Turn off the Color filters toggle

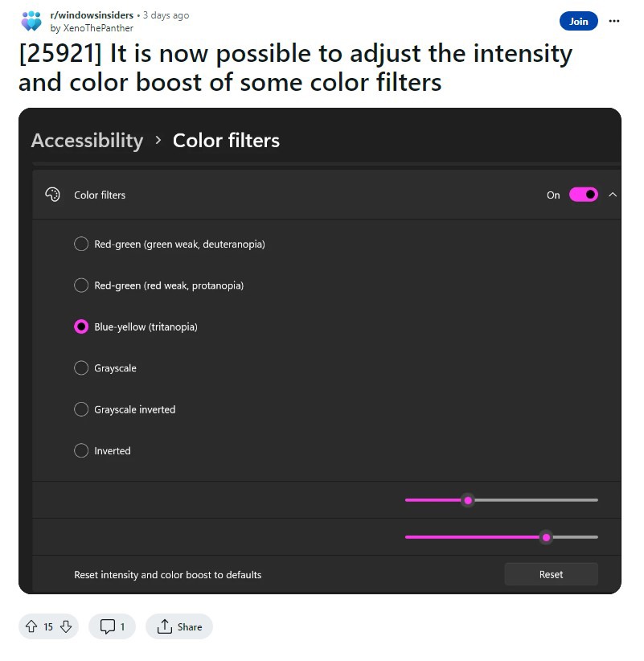584,195
